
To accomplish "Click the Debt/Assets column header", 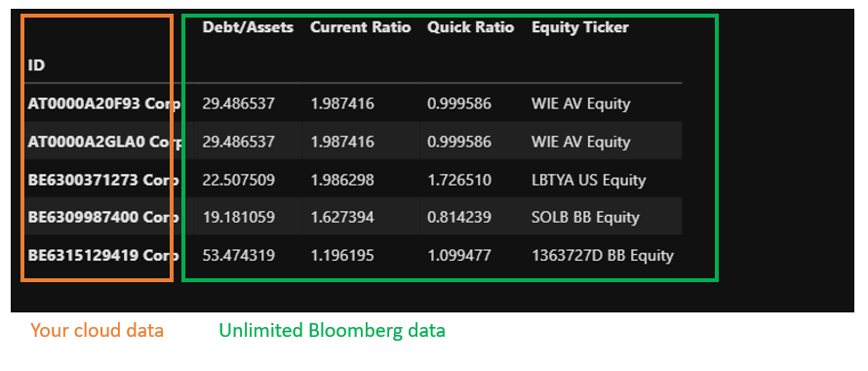I will 248,27.
